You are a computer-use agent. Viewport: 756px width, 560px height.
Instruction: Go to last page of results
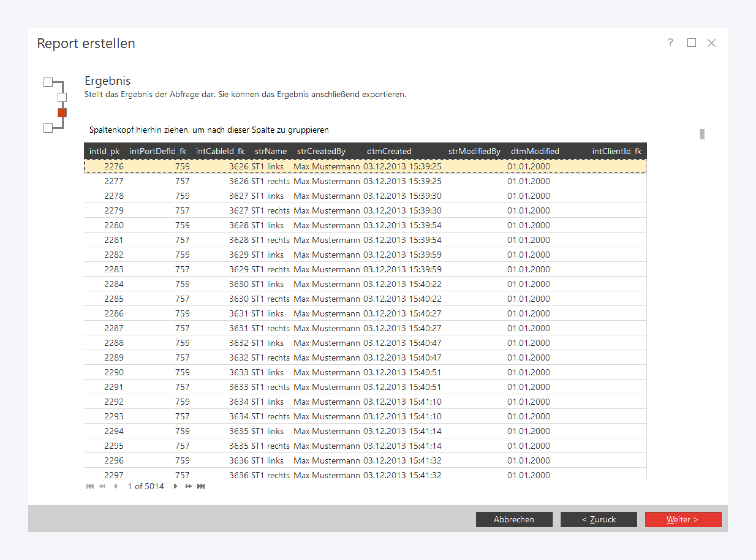point(201,486)
